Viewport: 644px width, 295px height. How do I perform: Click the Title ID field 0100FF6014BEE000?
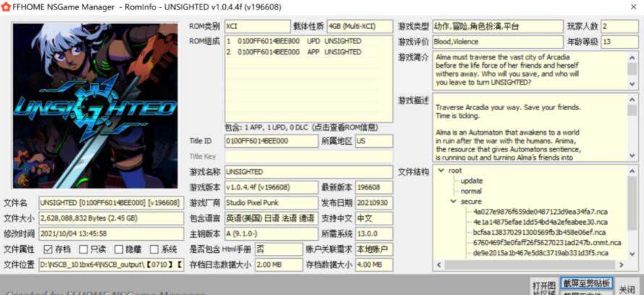pos(271,141)
